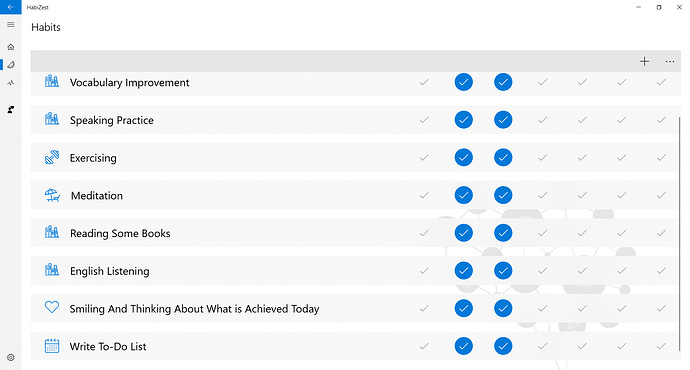This screenshot has height=370, width=690.
Task: Uncheck first blue checkmark for Vocabulary Improvement
Action: (463, 82)
